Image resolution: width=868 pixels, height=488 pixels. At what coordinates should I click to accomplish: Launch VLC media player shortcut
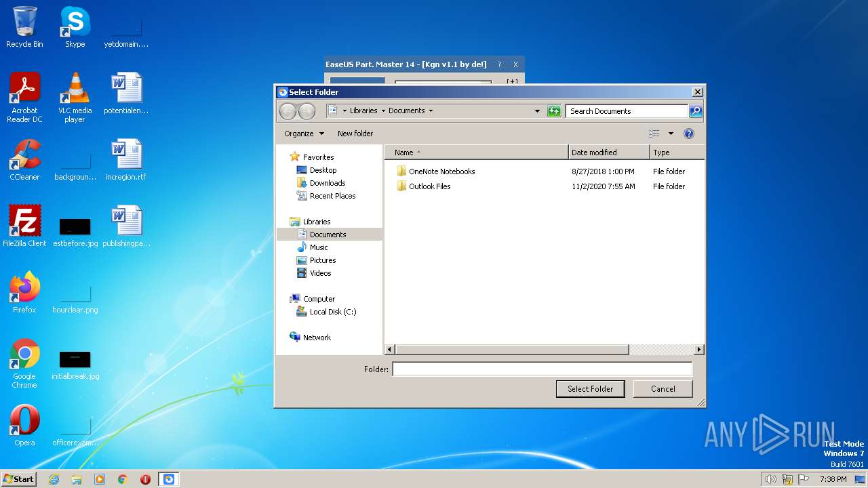75,98
